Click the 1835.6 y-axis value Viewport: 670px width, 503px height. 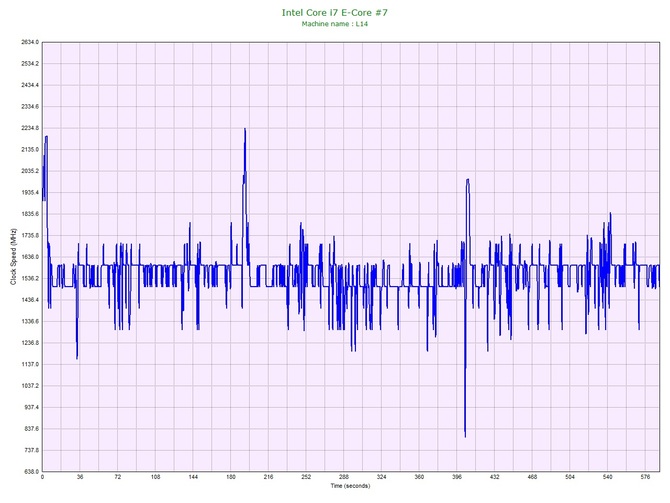pos(30,214)
